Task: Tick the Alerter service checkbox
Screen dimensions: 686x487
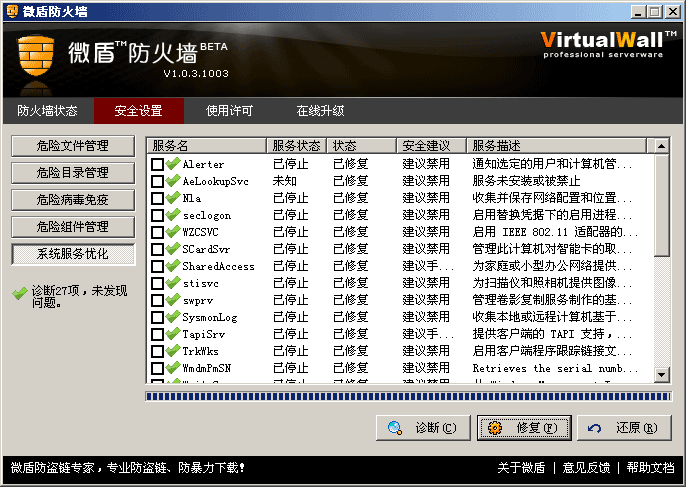Action: [x=158, y=164]
